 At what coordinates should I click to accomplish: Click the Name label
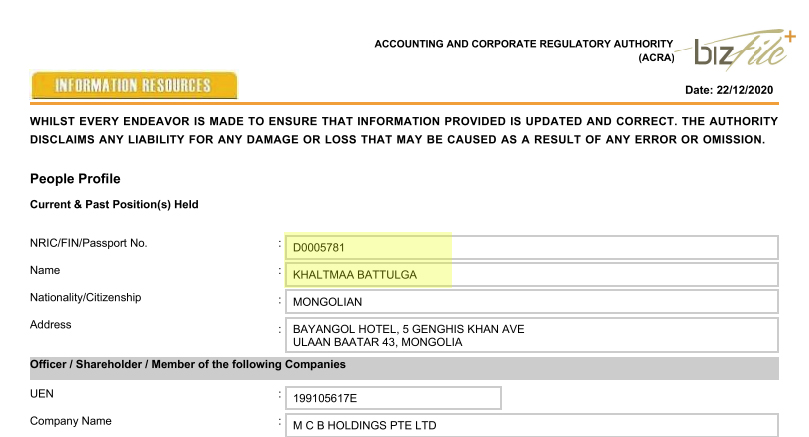pyautogui.click(x=45, y=271)
